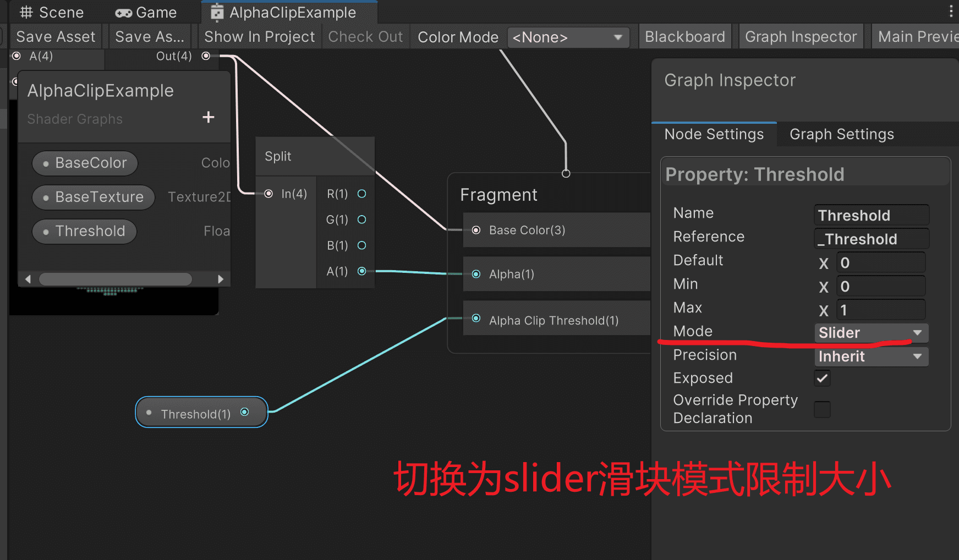This screenshot has height=560, width=959.
Task: Click the Alpha(1) input port
Action: [x=476, y=274]
